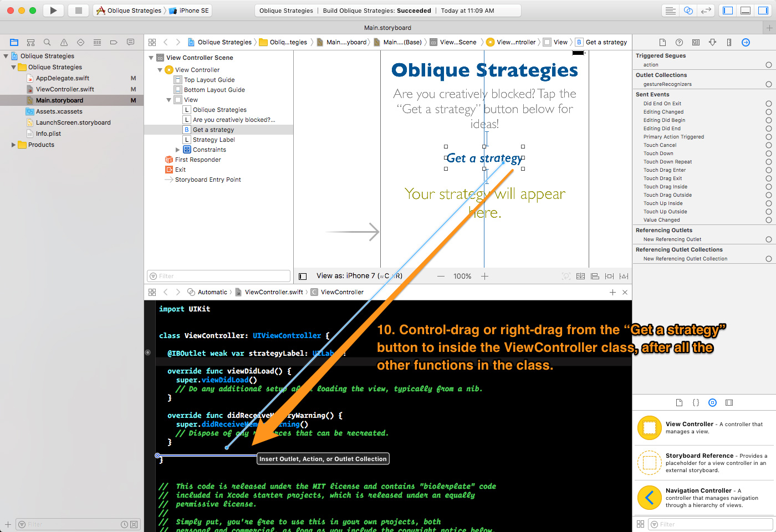The width and height of the screenshot is (776, 532).
Task: Collapse the View Controller outline item
Action: click(x=160, y=70)
